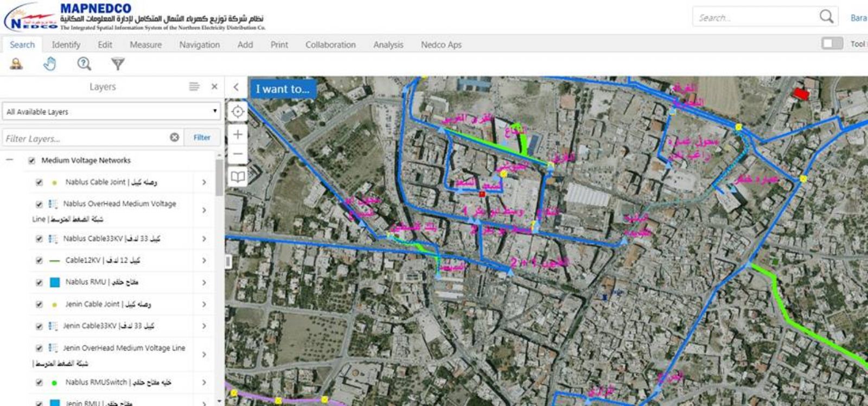Click the Filter button
This screenshot has width=868, height=406.
pos(202,137)
